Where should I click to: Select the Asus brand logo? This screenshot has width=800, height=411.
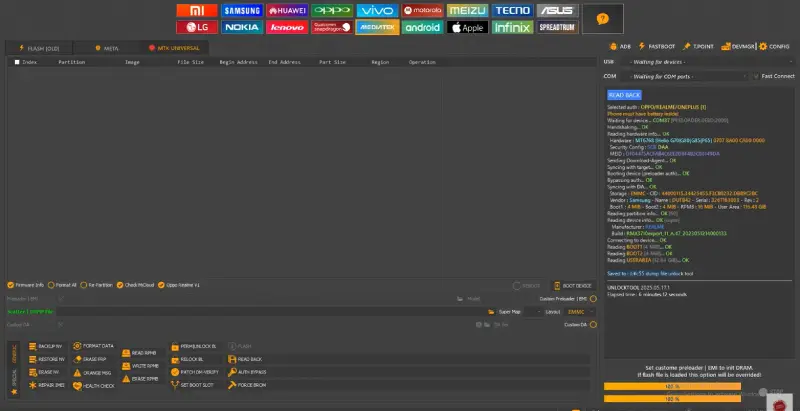click(558, 10)
